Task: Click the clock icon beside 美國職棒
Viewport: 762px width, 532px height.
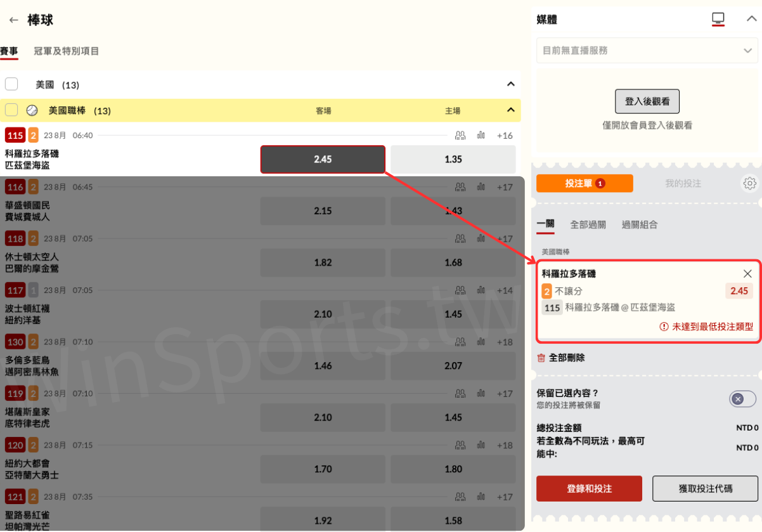Action: pyautogui.click(x=32, y=110)
